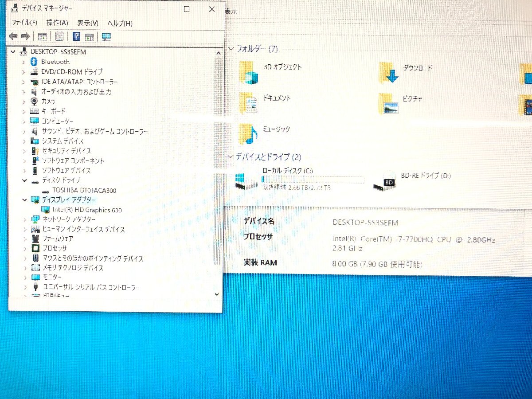This screenshot has height=399, width=532.
Task: Click the Bluetooth icon in device tree
Action: (x=35, y=62)
